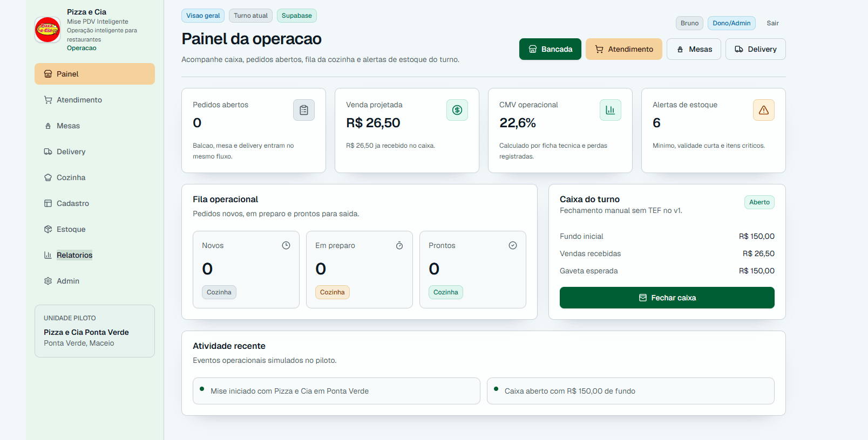Click the Pizza e Cia Ponta Verde unit card
Viewport: 868px width, 440px height.
94,331
